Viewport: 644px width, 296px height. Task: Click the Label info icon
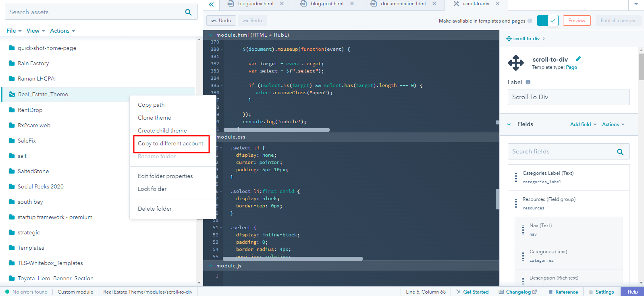[528, 82]
